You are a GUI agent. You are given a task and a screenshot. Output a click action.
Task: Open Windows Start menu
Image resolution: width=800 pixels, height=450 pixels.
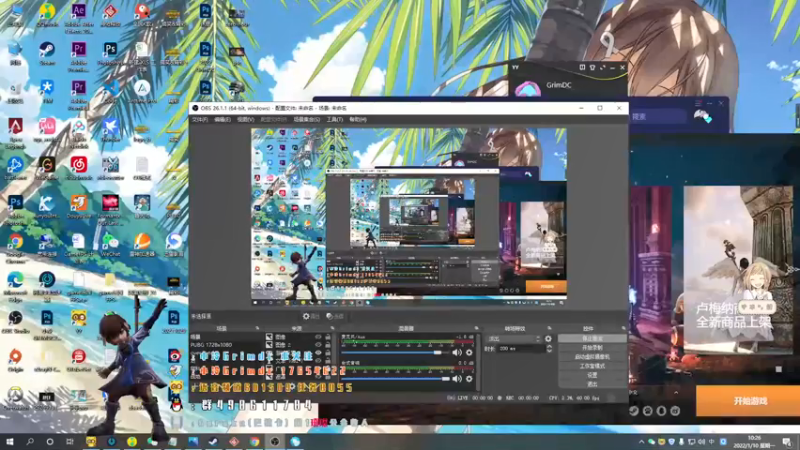pyautogui.click(x=10, y=441)
